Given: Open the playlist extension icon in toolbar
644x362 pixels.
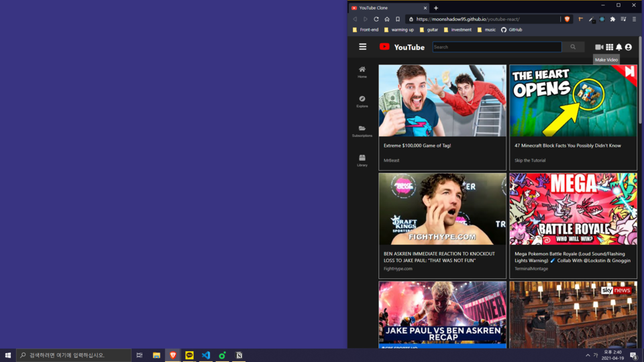Looking at the screenshot, I should 623,19.
